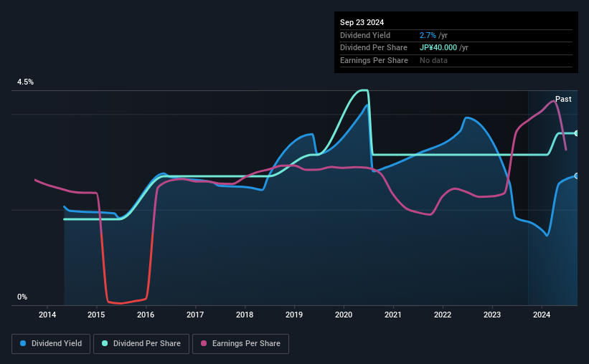Click the Past label on chart
This screenshot has width=589, height=364.
(x=563, y=99)
